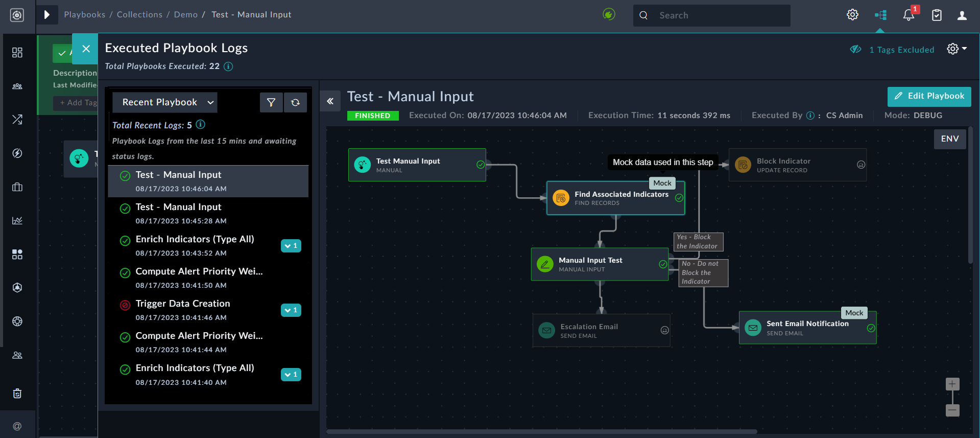Expand child playbooks under Trigger Data Creation
980x438 pixels.
[291, 310]
